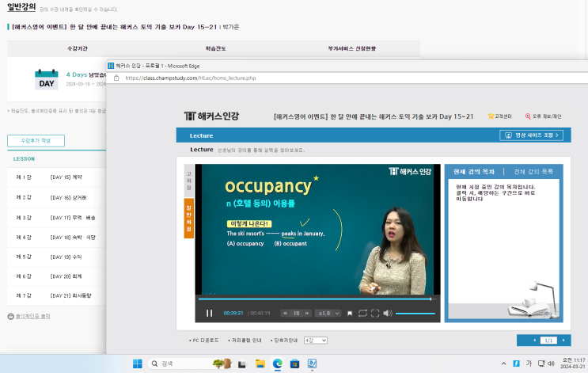This screenshot has width=588, height=373.
Task: Click the DAY calendar icon on the background page
Action: click(47, 79)
